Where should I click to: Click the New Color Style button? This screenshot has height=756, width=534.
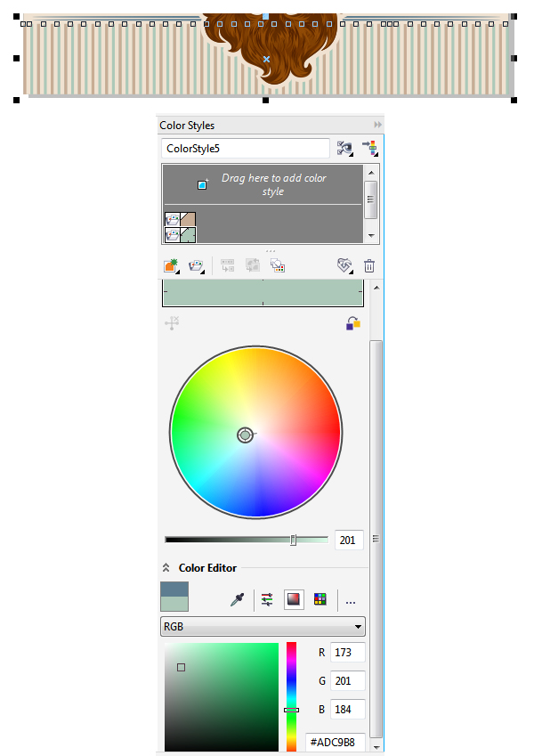pyautogui.click(x=171, y=265)
